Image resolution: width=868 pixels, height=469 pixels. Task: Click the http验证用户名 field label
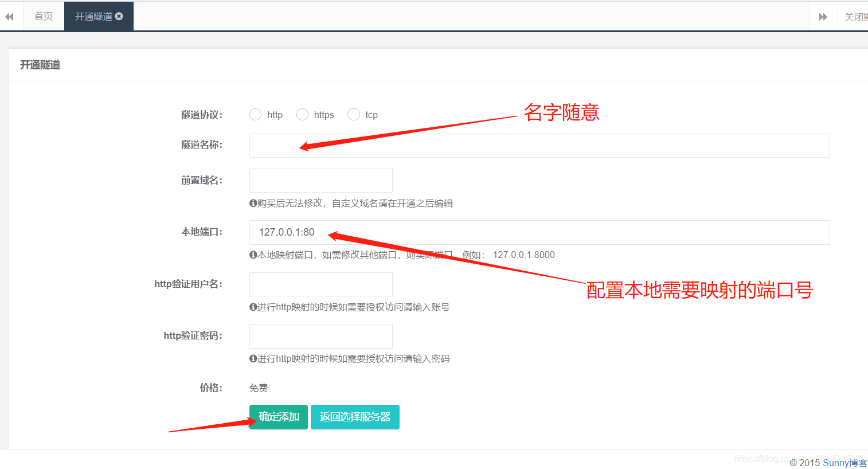pos(189,284)
